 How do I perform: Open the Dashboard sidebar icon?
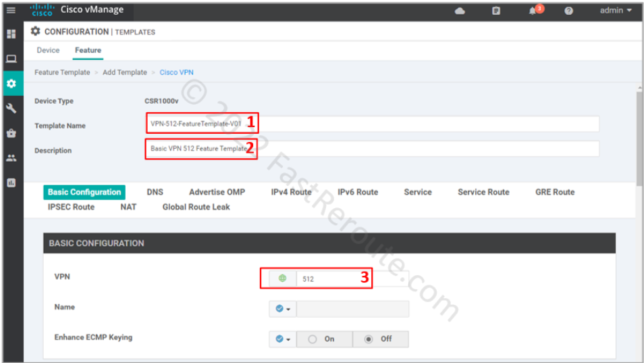11,34
